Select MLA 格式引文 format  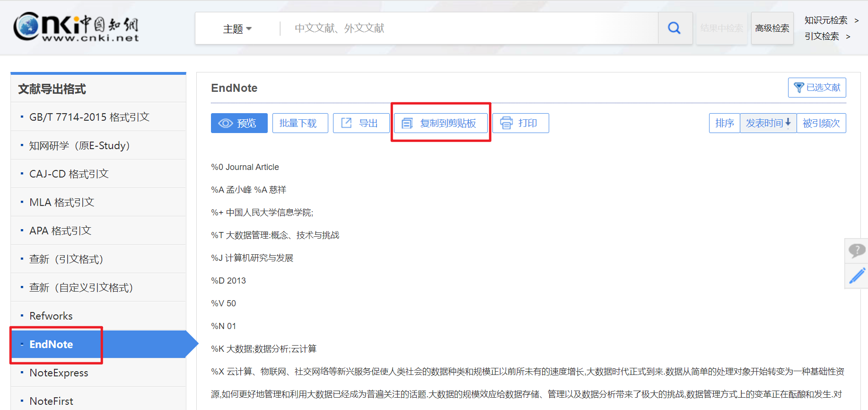click(x=98, y=202)
